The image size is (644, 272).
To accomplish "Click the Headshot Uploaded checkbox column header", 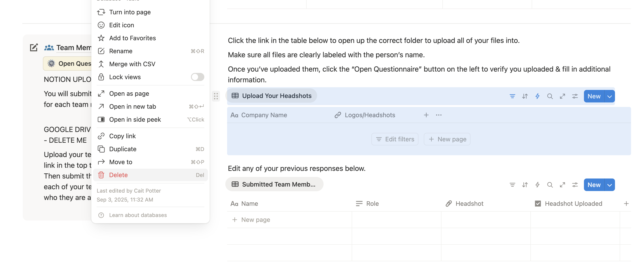I will (573, 204).
